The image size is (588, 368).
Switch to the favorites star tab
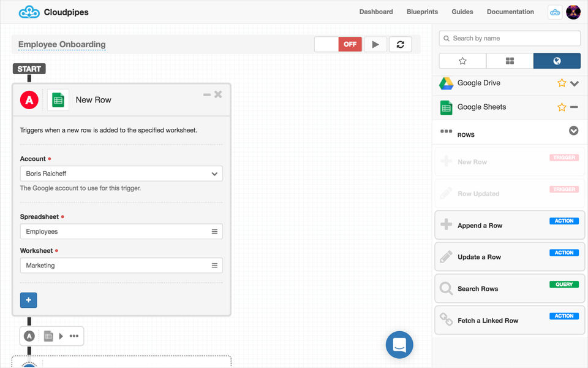pos(463,61)
